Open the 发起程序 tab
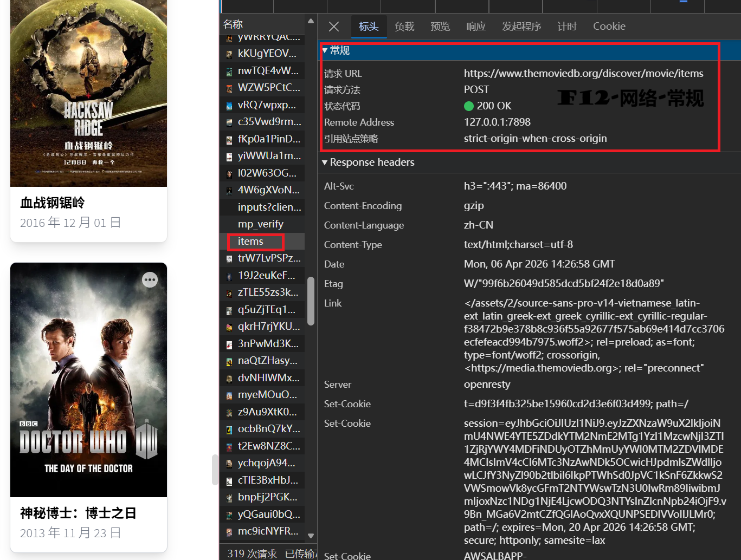This screenshot has width=741, height=560. [x=521, y=27]
